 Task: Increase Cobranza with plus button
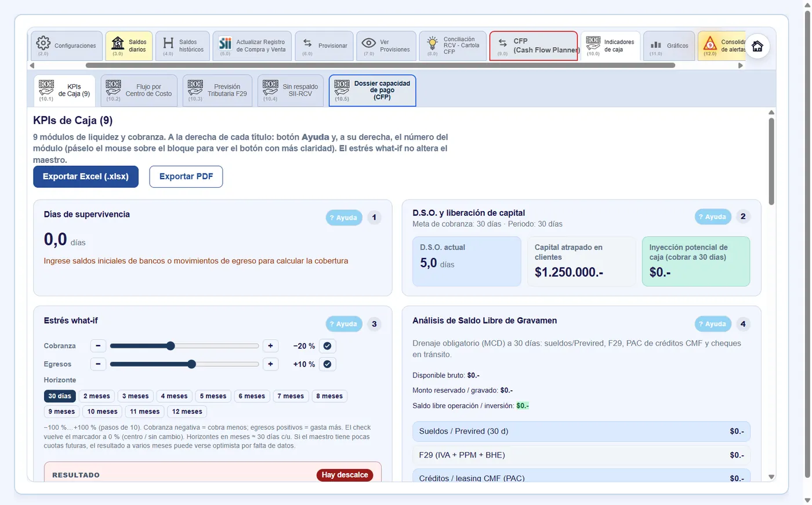(270, 346)
